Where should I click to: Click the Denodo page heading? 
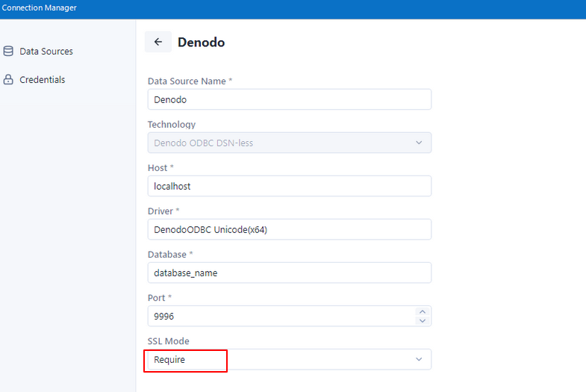[201, 43]
